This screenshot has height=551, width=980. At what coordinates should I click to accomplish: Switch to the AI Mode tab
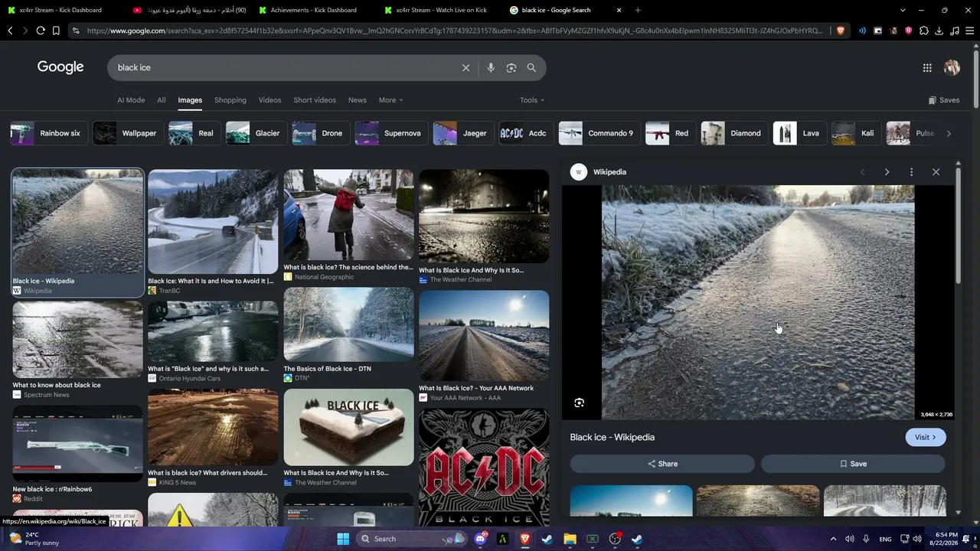(131, 100)
